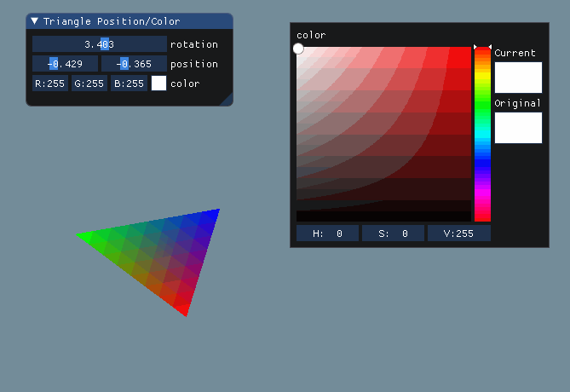Pick blue on the vertical hue bar
The height and width of the screenshot is (392, 570).
click(x=482, y=164)
